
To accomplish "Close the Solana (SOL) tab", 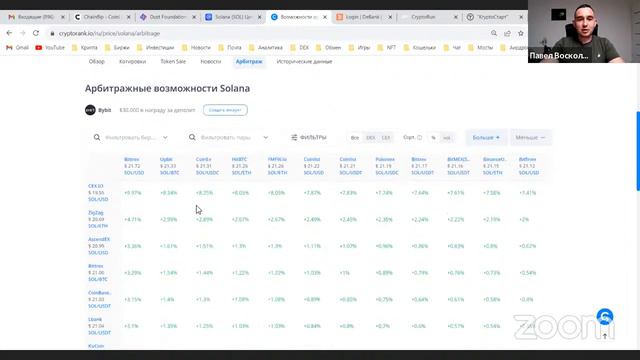I will click(x=259, y=17).
